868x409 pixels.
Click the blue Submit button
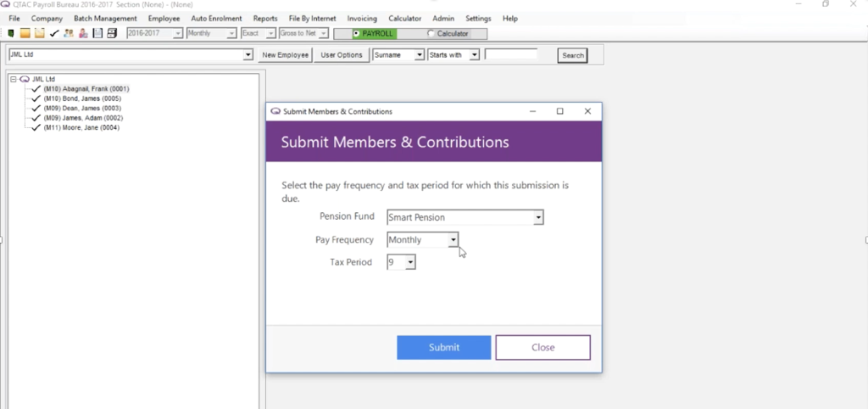[444, 348]
